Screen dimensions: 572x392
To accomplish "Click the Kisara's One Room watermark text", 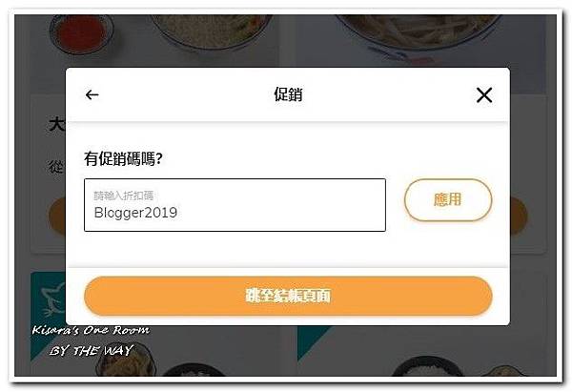I will click(91, 330).
